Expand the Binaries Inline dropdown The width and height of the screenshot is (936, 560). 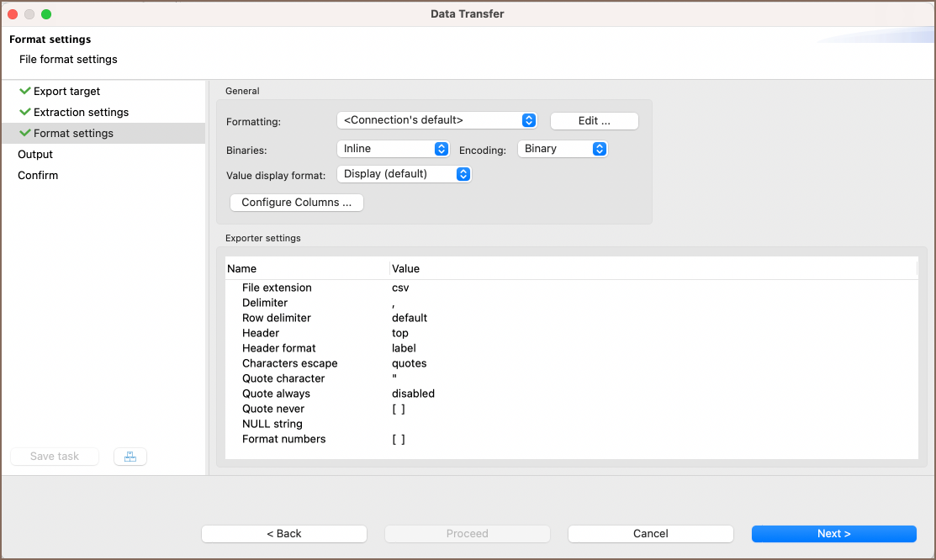pos(394,148)
